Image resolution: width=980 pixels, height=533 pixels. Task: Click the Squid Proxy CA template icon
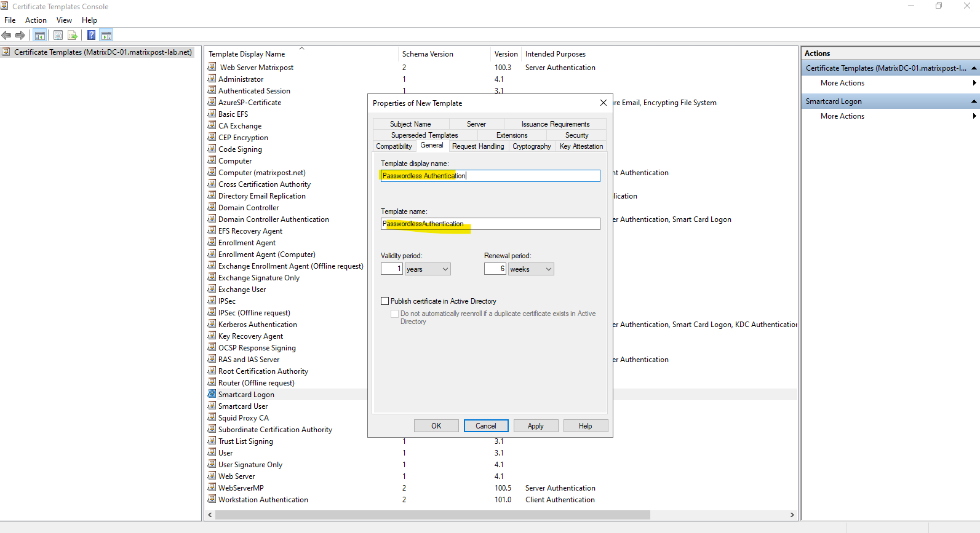[x=212, y=417]
